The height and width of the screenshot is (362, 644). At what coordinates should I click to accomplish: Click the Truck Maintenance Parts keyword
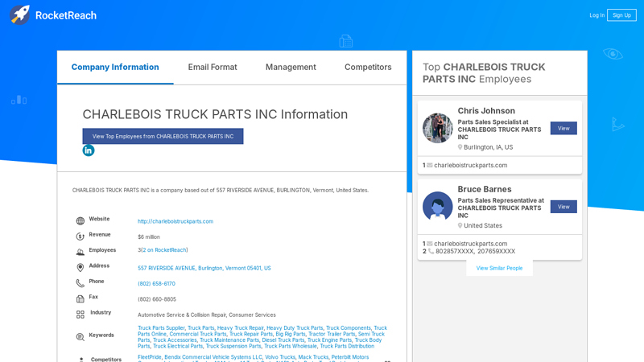(229, 339)
